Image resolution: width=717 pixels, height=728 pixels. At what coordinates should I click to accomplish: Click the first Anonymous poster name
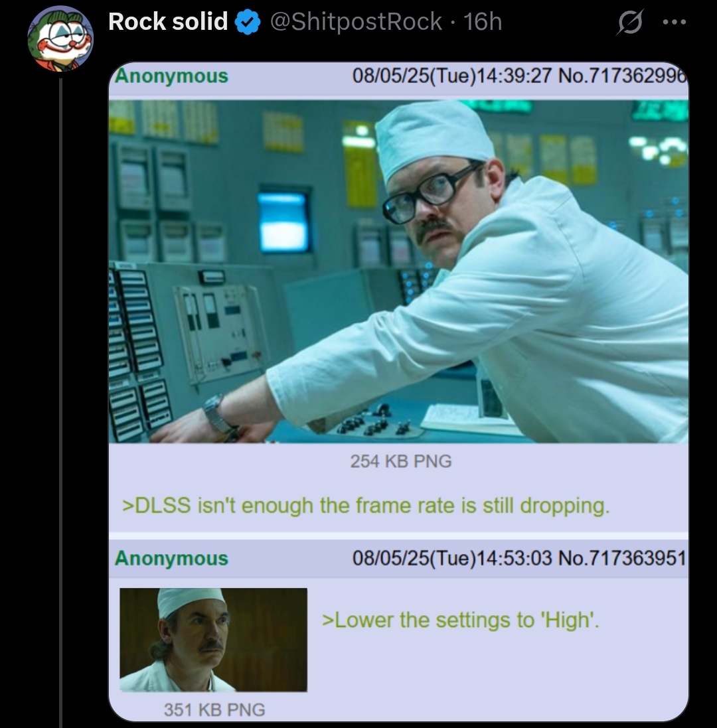[x=171, y=76]
